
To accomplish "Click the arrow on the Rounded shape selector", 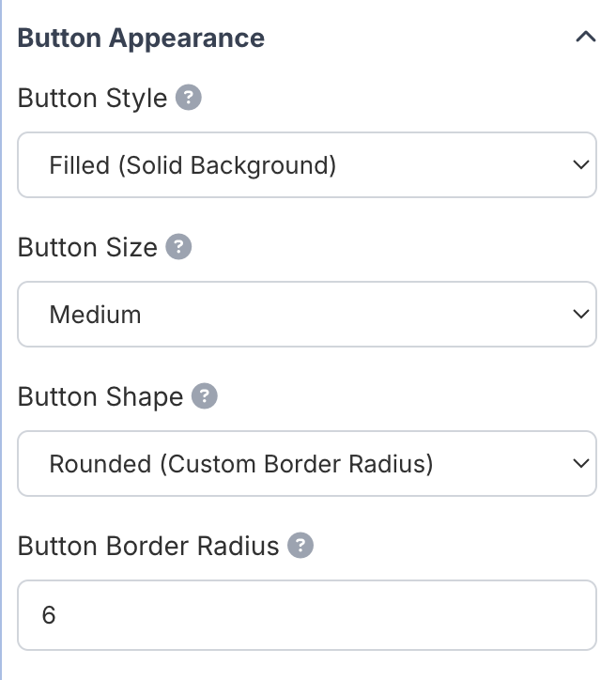I will point(580,464).
